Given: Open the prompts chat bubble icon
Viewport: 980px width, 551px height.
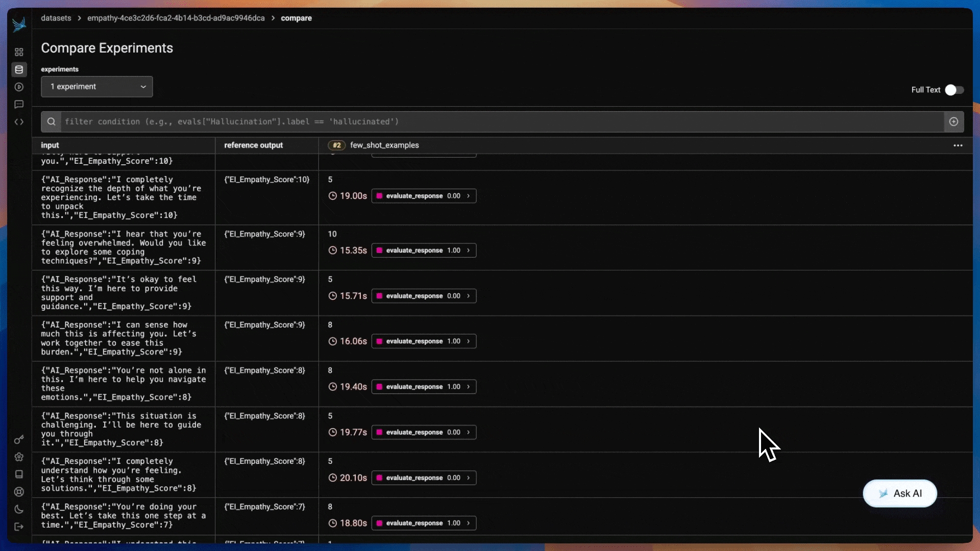Looking at the screenshot, I should click(19, 104).
